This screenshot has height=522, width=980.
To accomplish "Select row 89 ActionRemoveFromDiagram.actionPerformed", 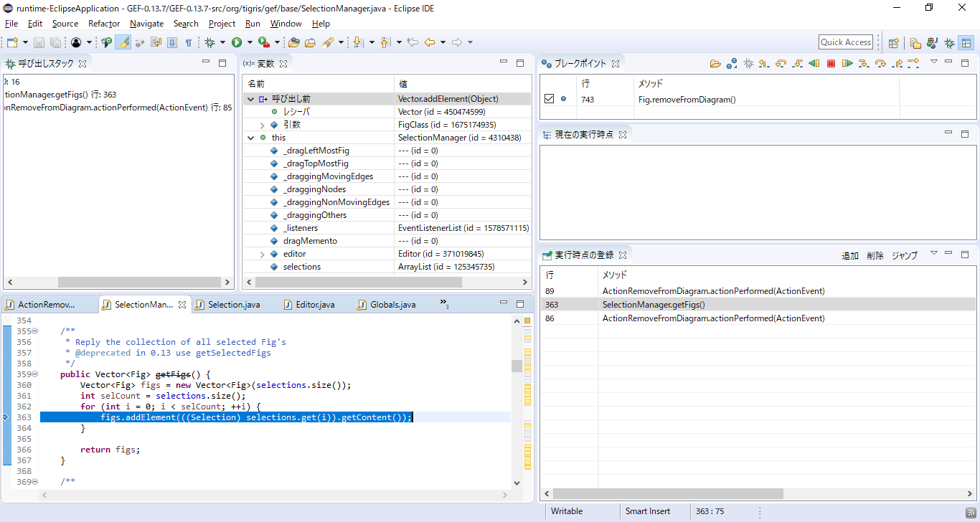I will click(x=758, y=291).
